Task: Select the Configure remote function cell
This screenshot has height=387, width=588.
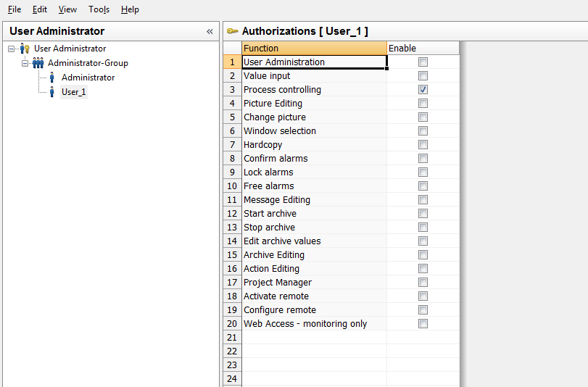Action: (314, 309)
